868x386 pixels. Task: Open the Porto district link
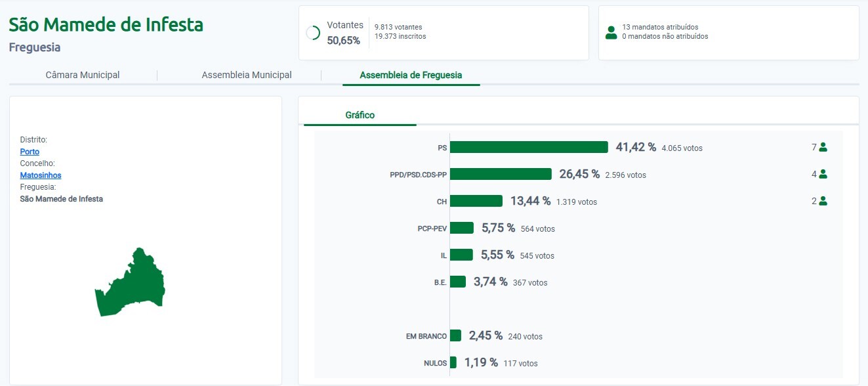30,152
